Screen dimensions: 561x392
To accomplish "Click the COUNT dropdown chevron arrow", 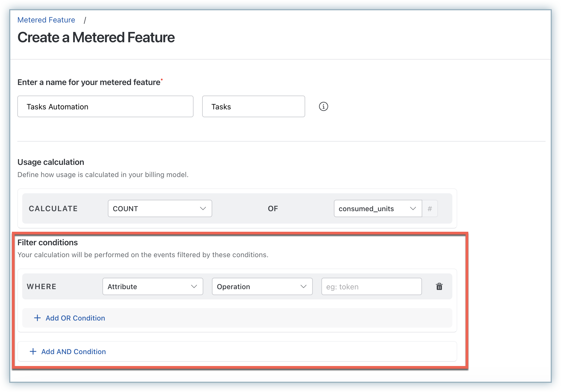I will [x=203, y=208].
